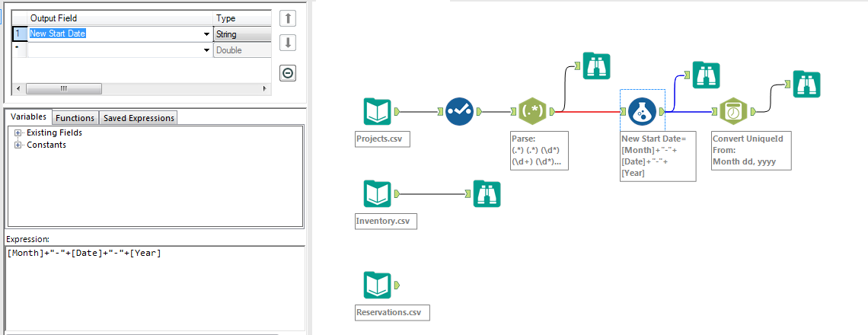
Task: Click the Inventory.csv annotation label
Action: pyautogui.click(x=385, y=222)
